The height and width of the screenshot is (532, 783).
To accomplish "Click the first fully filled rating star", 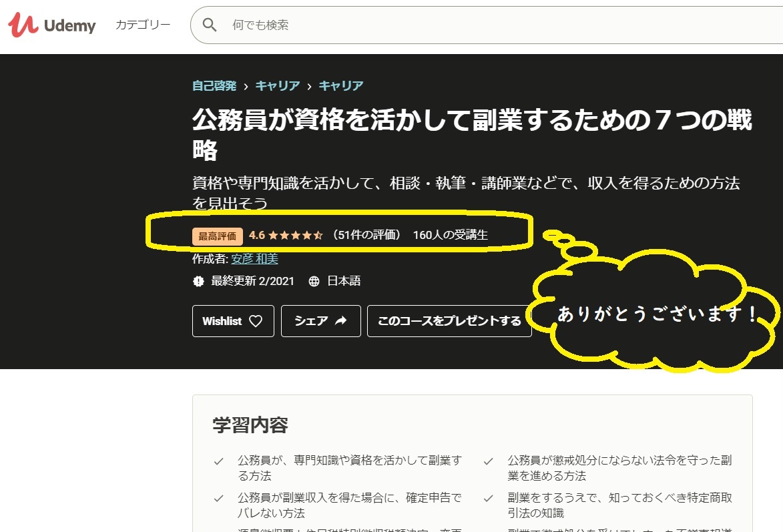I will tap(274, 235).
